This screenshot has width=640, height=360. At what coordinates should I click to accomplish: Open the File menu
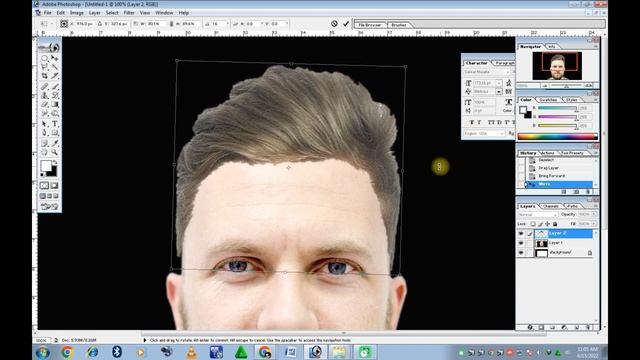(x=47, y=13)
